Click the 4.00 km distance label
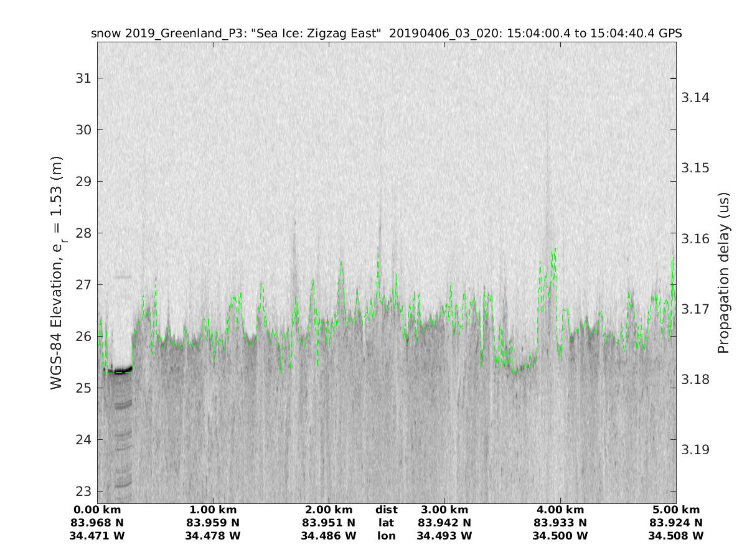Viewport: 747px width, 560px height. tap(560, 510)
